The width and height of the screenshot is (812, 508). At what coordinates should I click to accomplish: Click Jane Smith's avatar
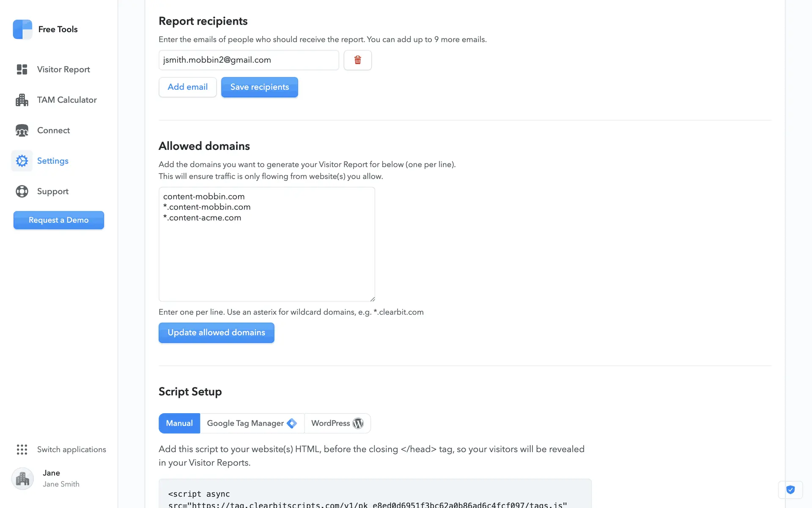[x=22, y=479]
